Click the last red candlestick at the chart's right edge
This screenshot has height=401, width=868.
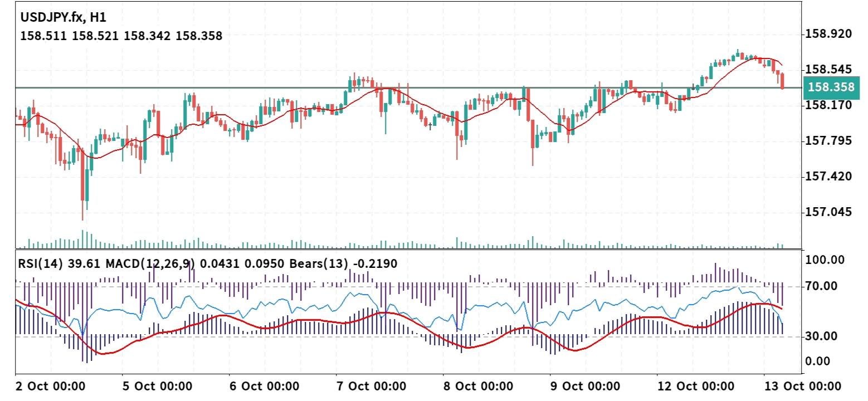point(783,81)
